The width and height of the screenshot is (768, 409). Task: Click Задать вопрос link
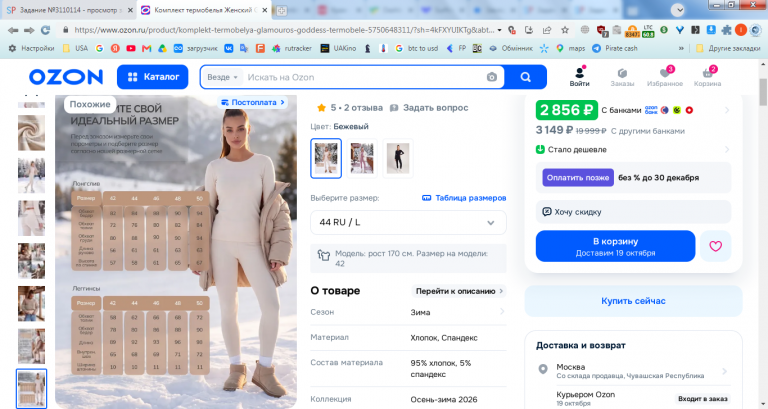pyautogui.click(x=429, y=108)
